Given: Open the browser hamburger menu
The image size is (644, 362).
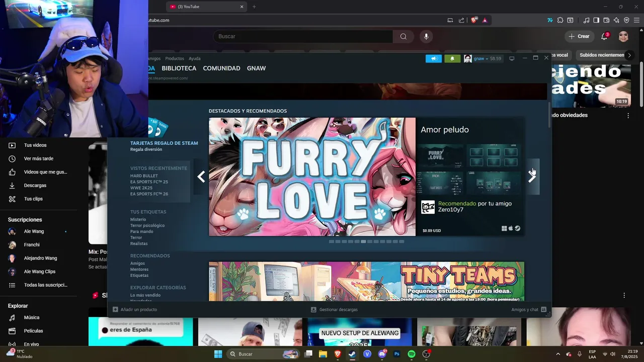Looking at the screenshot, I should [636, 20].
